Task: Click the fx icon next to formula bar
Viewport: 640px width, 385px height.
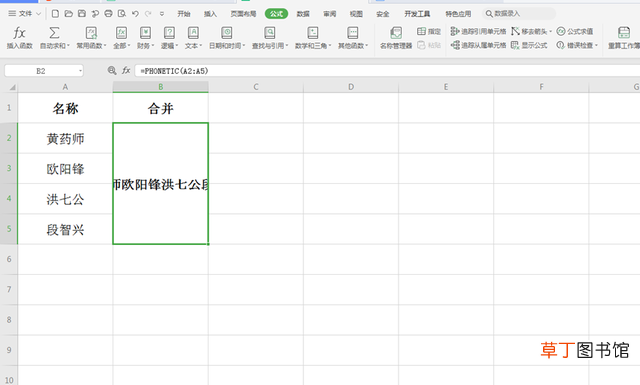Action: point(126,71)
